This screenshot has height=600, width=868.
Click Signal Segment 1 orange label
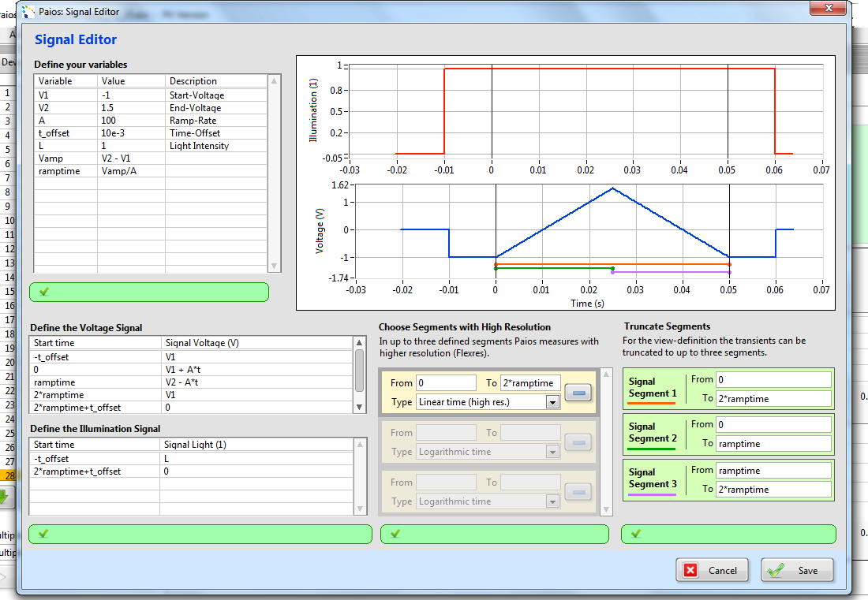tap(653, 388)
